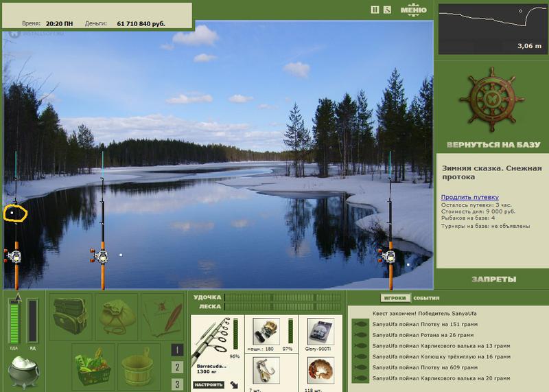Select the hook thumbnail showing 7 шт.
The image size is (549, 392).
click(266, 371)
